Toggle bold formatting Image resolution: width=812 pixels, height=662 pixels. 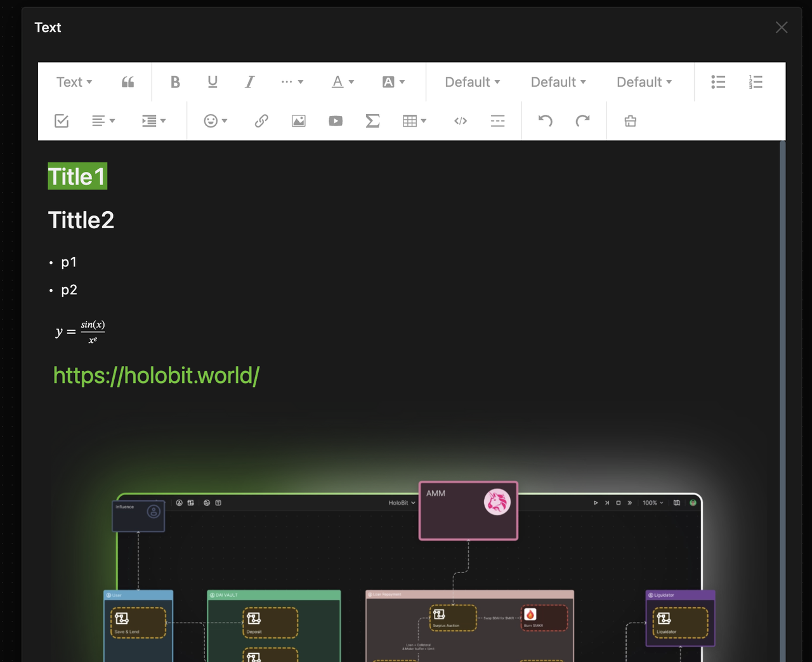pos(175,82)
